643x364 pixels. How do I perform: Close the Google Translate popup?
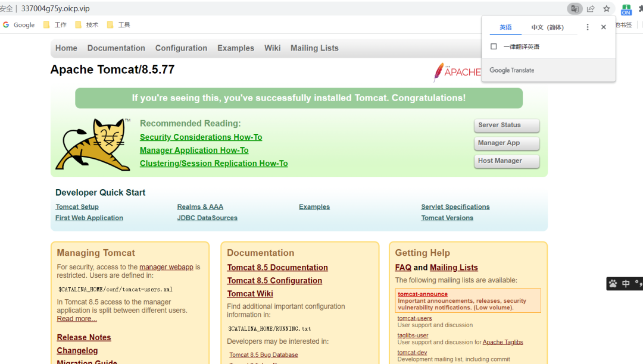coord(603,27)
